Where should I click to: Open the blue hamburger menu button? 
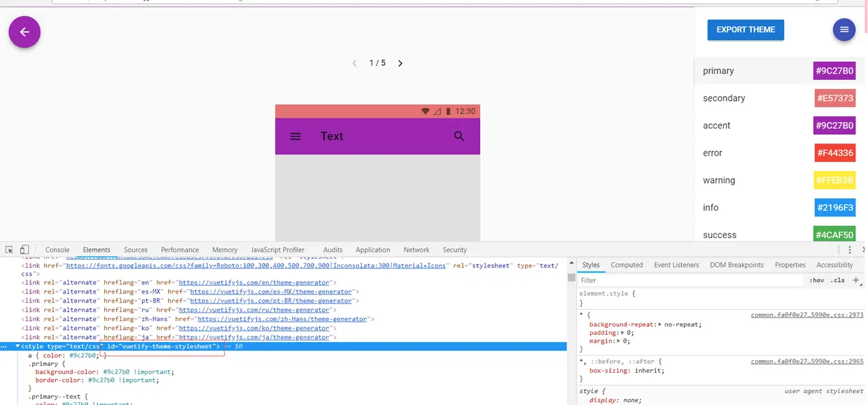click(844, 29)
